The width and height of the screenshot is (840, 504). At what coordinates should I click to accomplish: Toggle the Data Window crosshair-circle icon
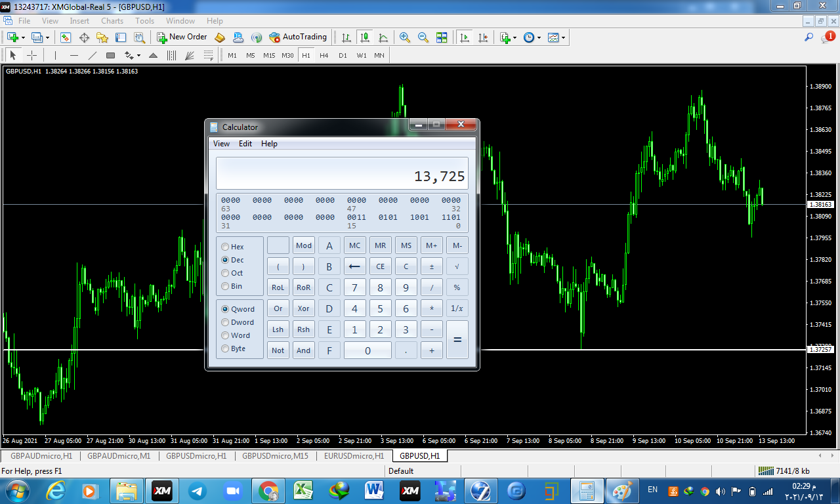[x=84, y=37]
